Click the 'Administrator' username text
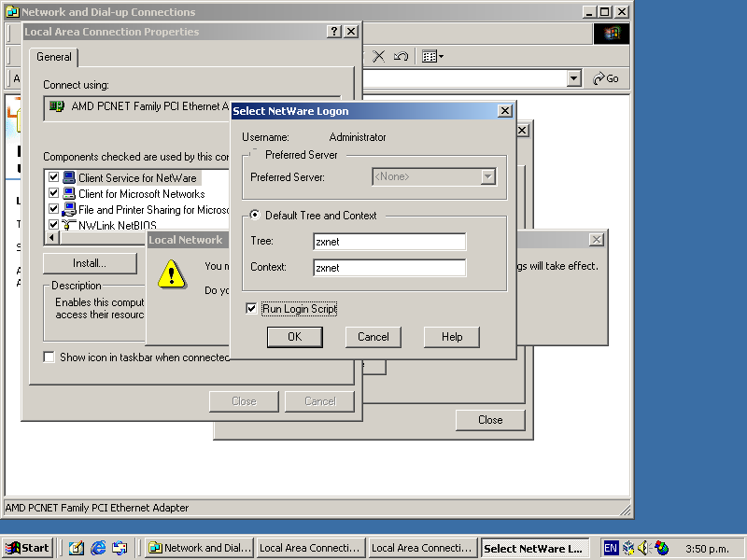This screenshot has height=560, width=747. (x=358, y=137)
